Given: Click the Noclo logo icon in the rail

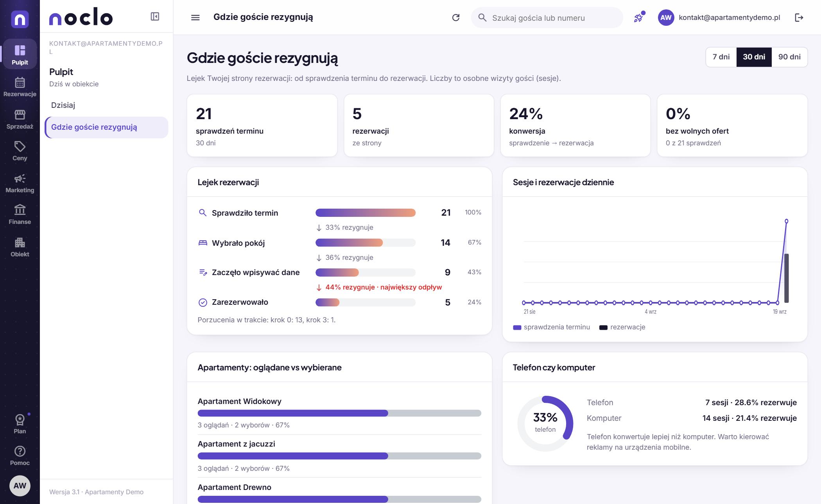Looking at the screenshot, I should pos(20,19).
